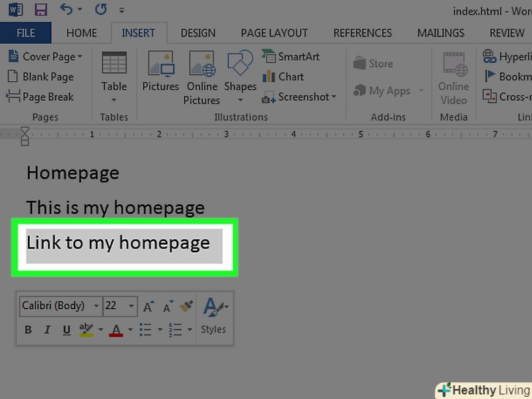Toggle Bold in the mini toolbar

(28, 330)
